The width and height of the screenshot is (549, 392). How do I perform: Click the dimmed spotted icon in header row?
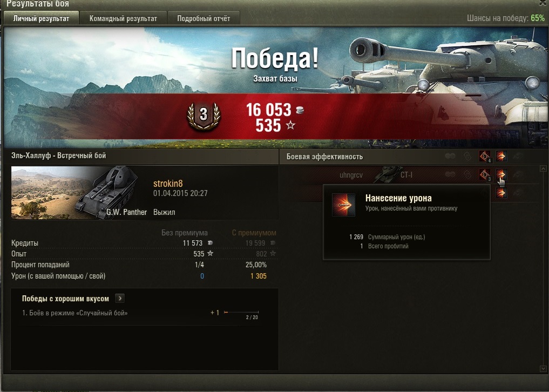pyautogui.click(x=450, y=156)
